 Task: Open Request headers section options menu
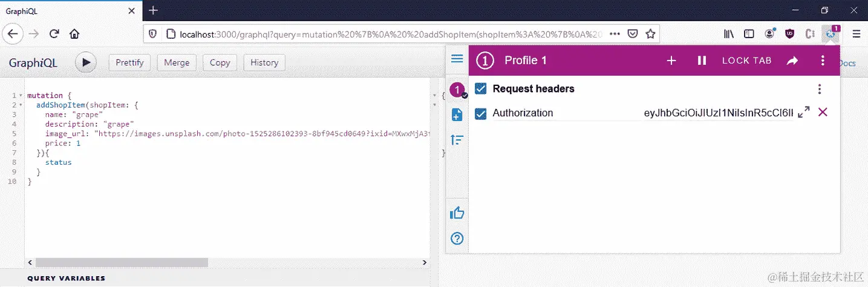coord(820,89)
